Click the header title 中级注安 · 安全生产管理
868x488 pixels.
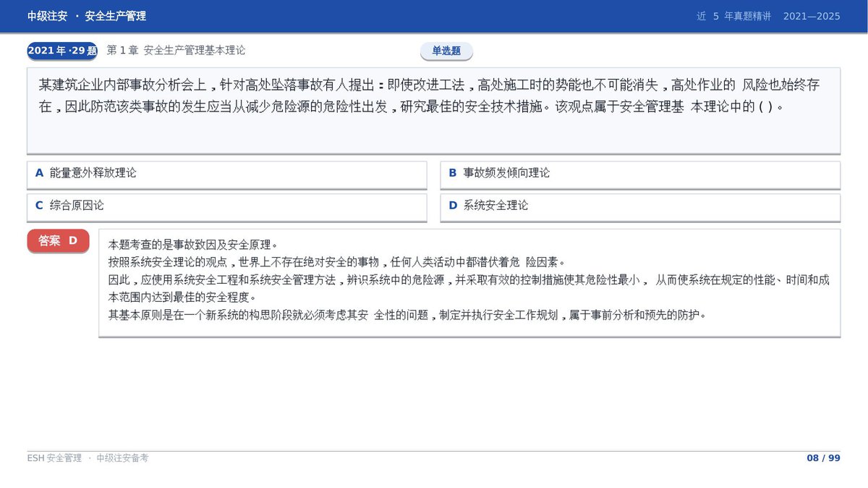point(87,16)
